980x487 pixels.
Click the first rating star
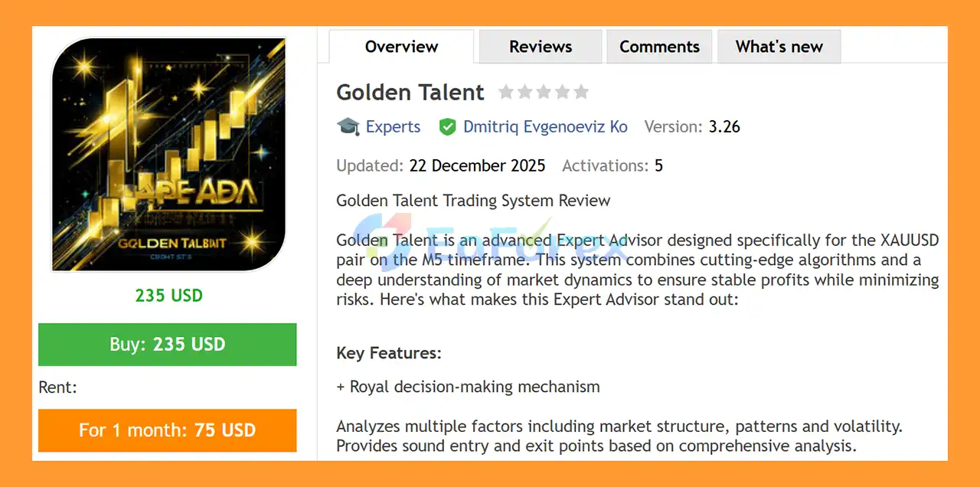click(x=506, y=93)
